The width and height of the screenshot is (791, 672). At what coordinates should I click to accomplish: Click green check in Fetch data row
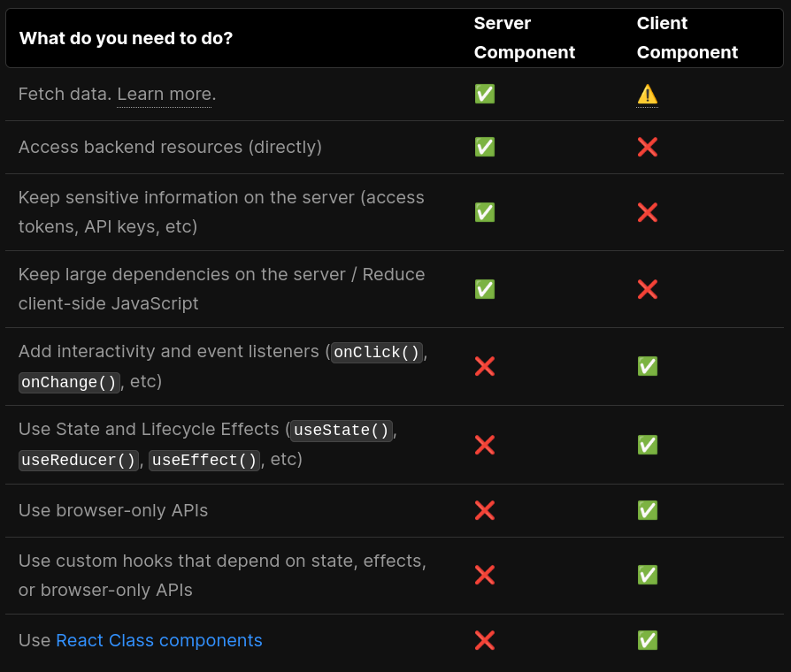click(x=485, y=95)
